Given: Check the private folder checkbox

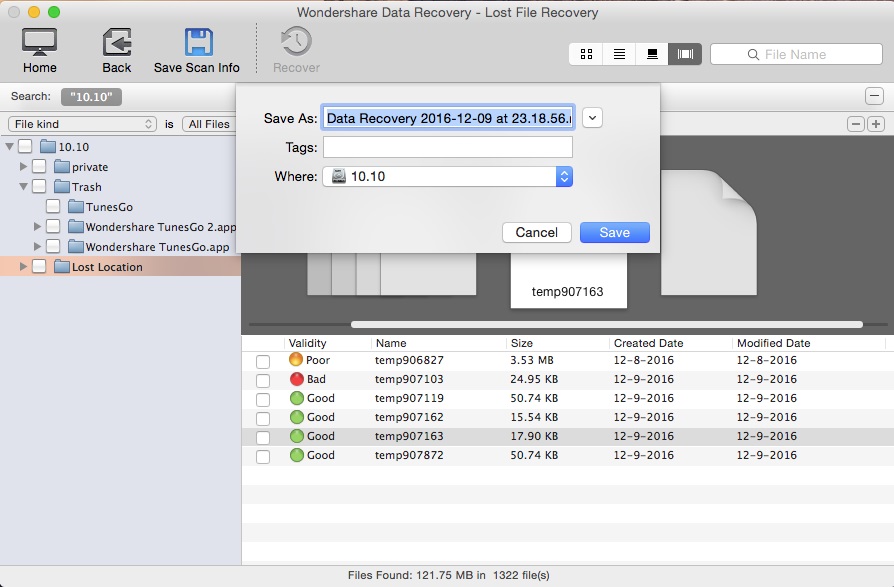Looking at the screenshot, I should click(39, 166).
